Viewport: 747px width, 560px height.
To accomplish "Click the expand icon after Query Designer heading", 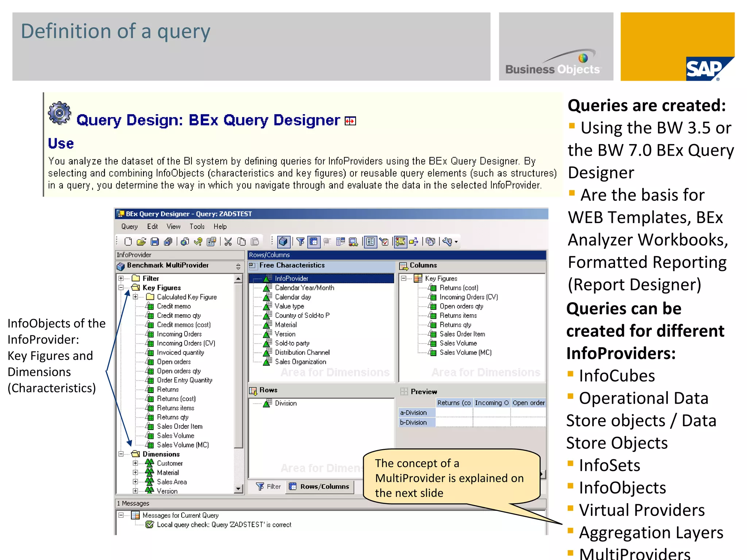I will coord(350,121).
